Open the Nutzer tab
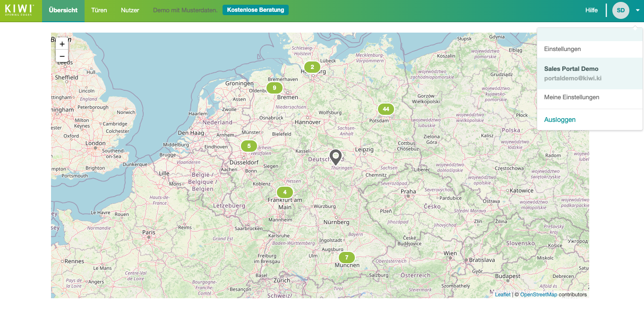The width and height of the screenshot is (644, 319). 130,10
